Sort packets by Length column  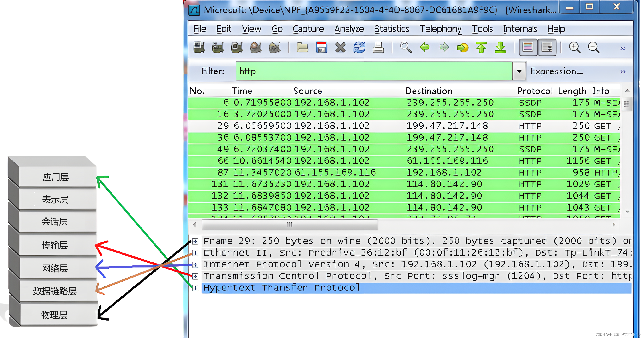pos(572,91)
